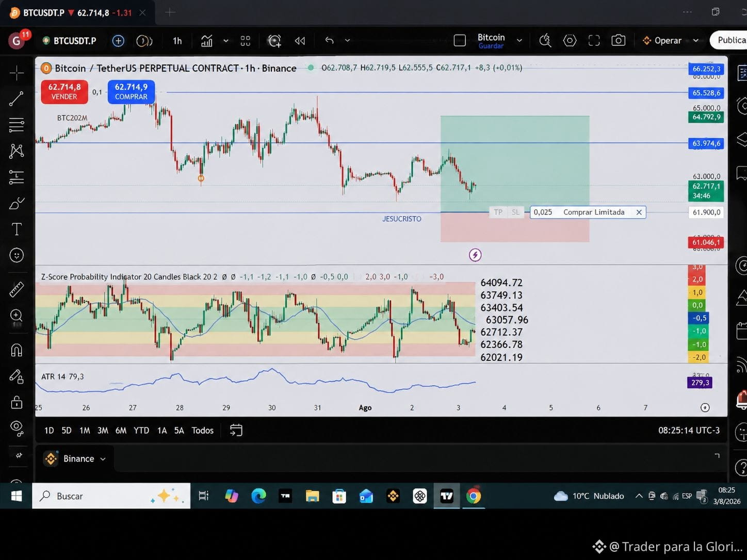Toggle stay in drawing mode
The height and width of the screenshot is (560, 747).
pos(17,376)
